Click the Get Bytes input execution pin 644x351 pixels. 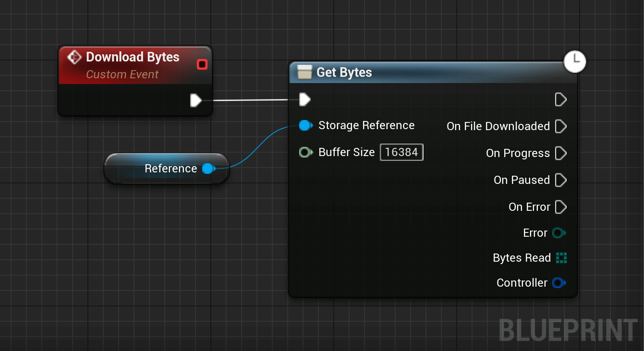(304, 99)
